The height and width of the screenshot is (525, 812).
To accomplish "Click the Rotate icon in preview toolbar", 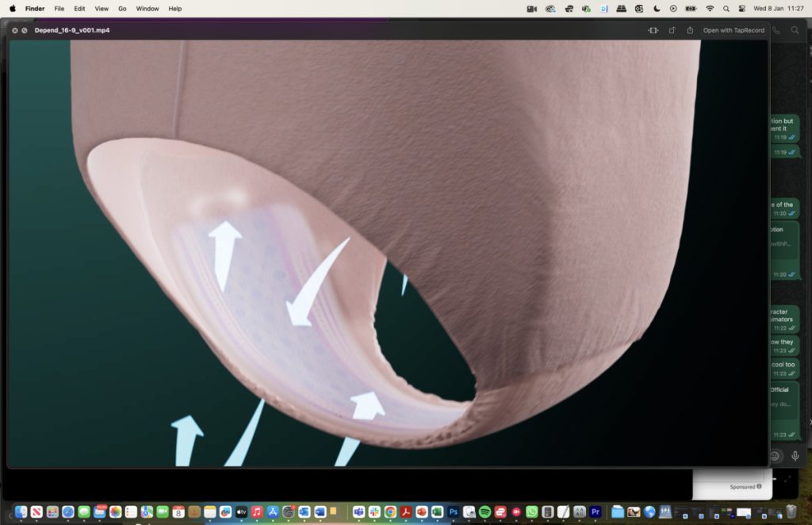I will click(672, 30).
